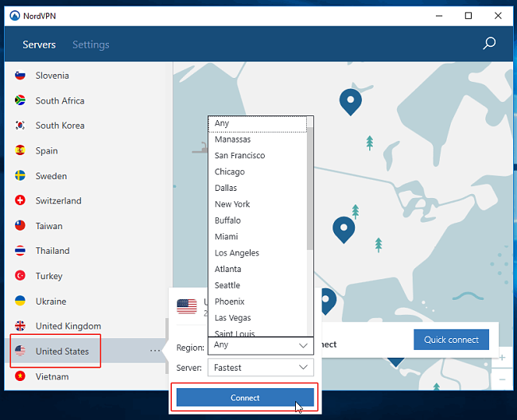Click the Ukraine flag icon
Screen dimensions: 517x420
coord(20,301)
